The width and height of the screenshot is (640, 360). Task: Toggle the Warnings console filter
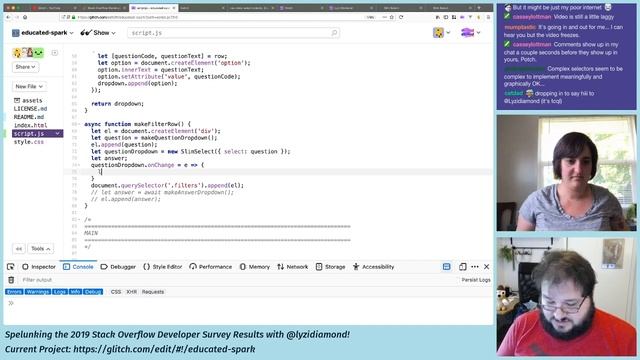pyautogui.click(x=38, y=292)
